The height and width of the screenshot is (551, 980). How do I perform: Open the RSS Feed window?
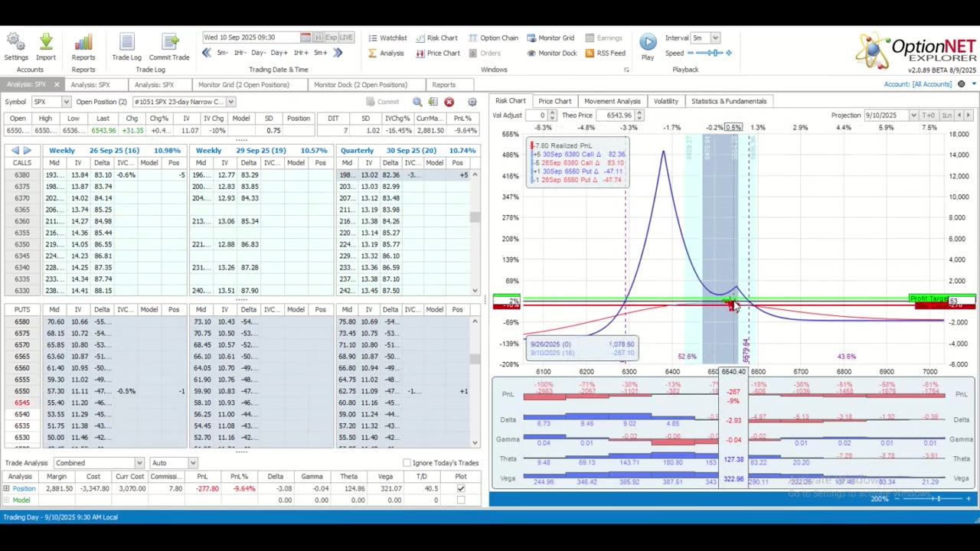605,53
